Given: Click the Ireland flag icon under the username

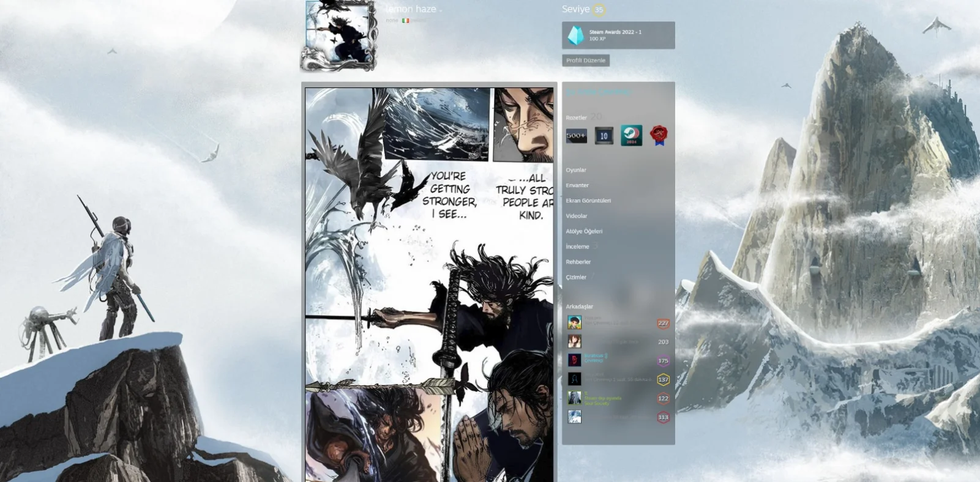Looking at the screenshot, I should point(405,21).
